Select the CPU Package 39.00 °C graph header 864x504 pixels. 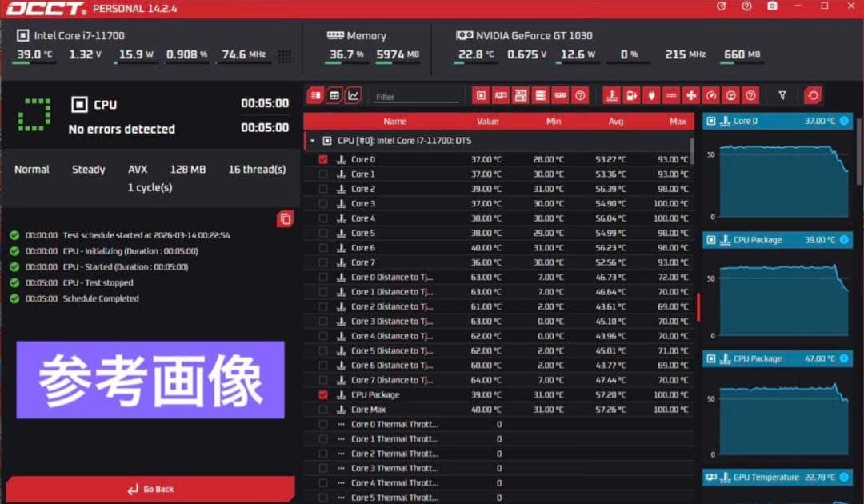pos(777,240)
